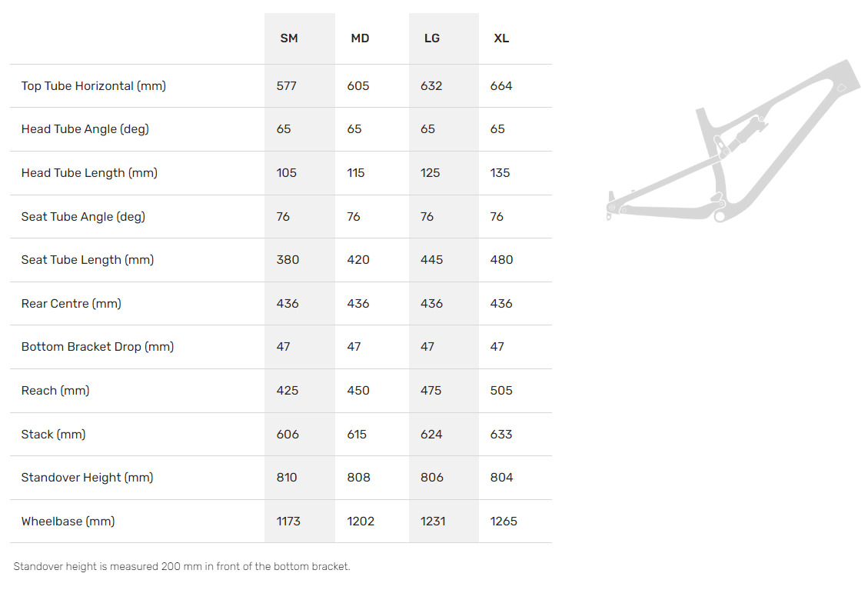868x590 pixels.
Task: Click the Reach (mm) row label
Action: 55,391
